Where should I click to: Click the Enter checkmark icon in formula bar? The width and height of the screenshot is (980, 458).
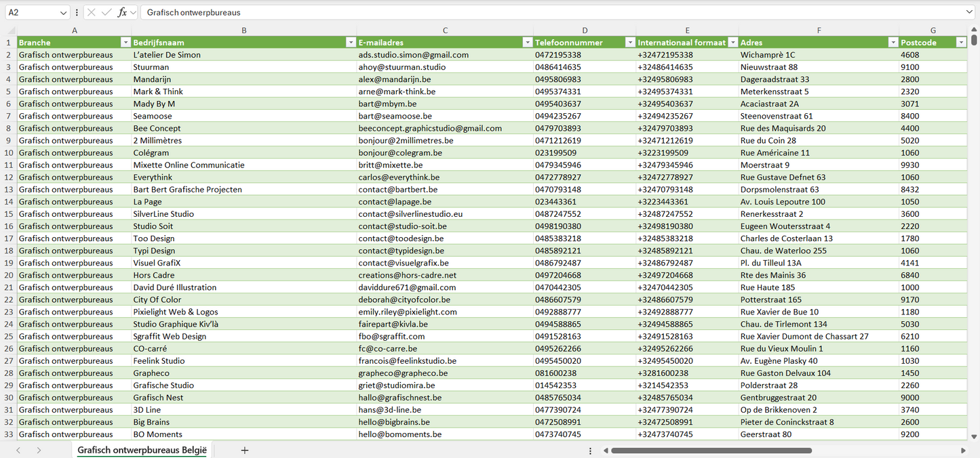[x=106, y=12]
